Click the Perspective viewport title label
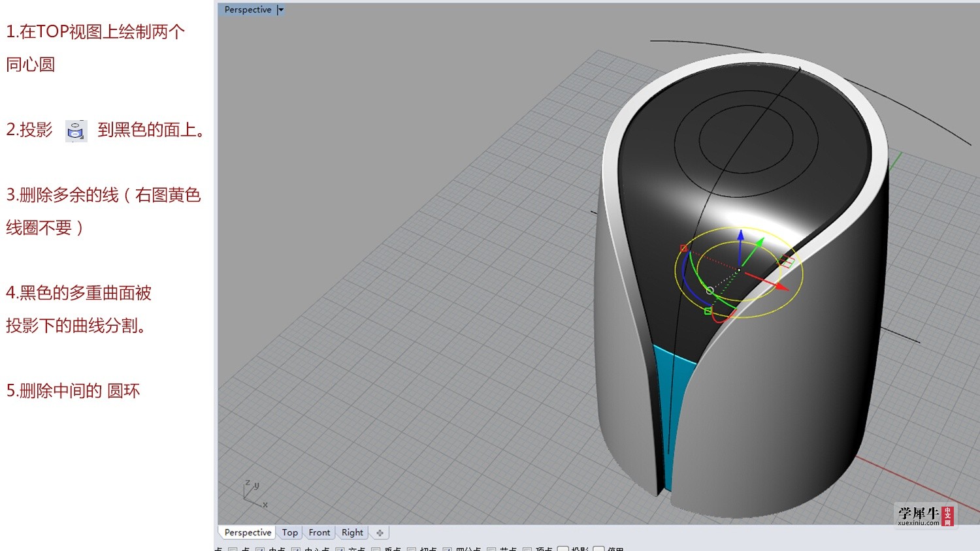Viewport: 980px width, 551px height. pos(248,10)
